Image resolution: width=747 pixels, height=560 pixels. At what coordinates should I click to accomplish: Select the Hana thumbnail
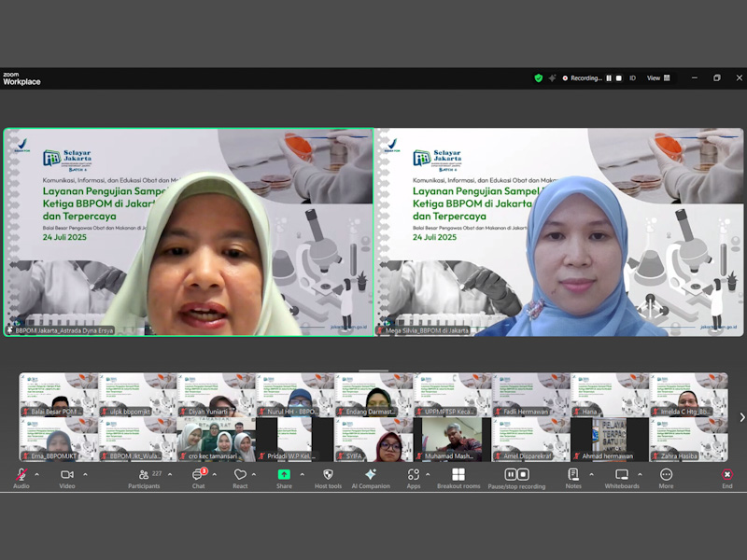[x=610, y=395]
